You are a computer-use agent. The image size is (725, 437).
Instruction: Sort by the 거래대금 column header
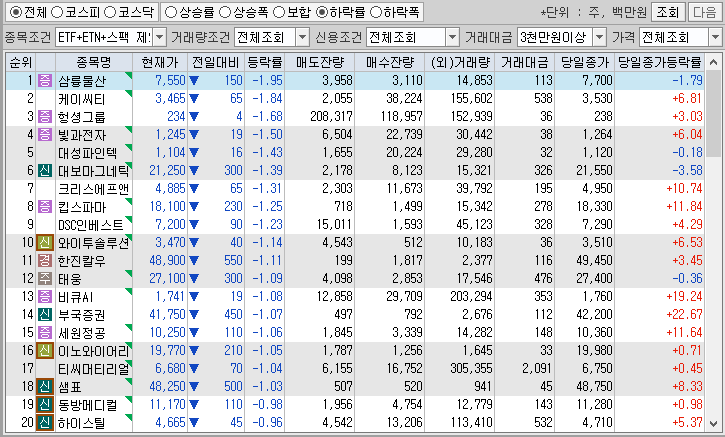[524, 62]
